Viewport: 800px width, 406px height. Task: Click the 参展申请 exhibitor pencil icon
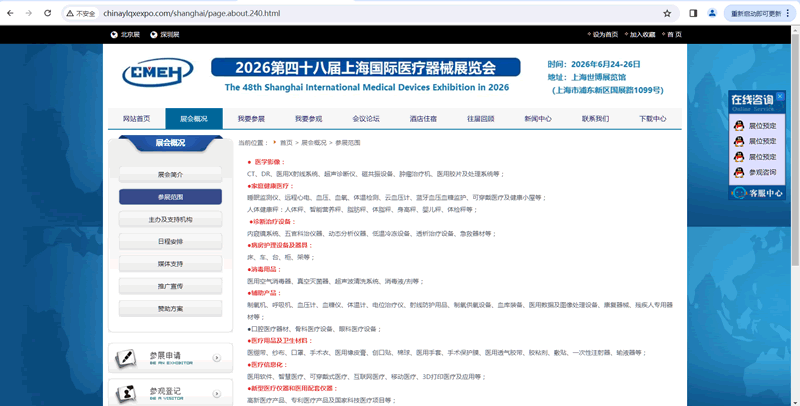click(x=128, y=357)
